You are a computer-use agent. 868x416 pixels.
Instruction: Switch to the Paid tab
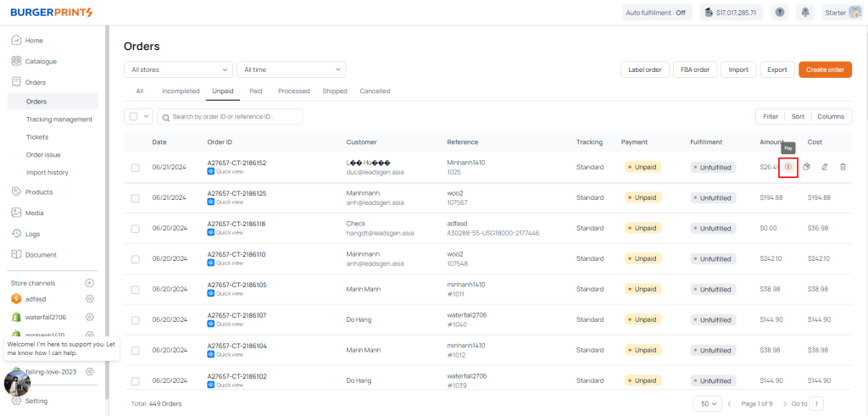click(255, 91)
